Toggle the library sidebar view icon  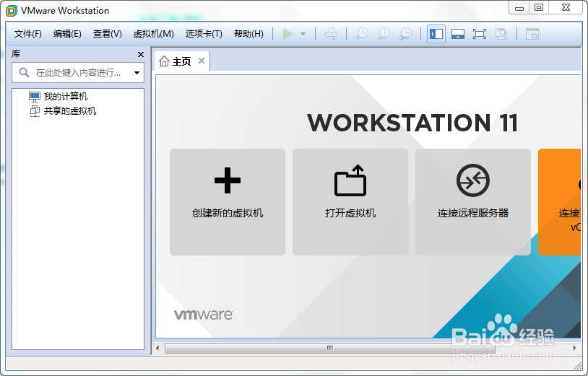coord(436,34)
